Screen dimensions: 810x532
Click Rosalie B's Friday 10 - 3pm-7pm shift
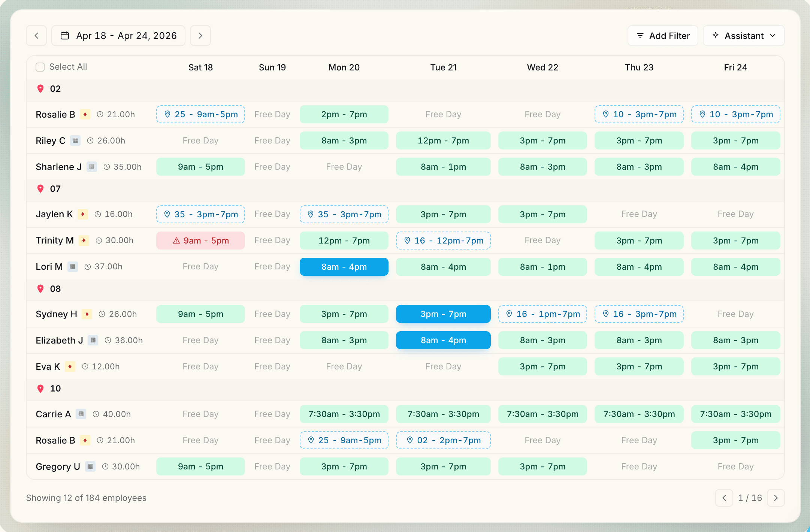click(x=735, y=114)
